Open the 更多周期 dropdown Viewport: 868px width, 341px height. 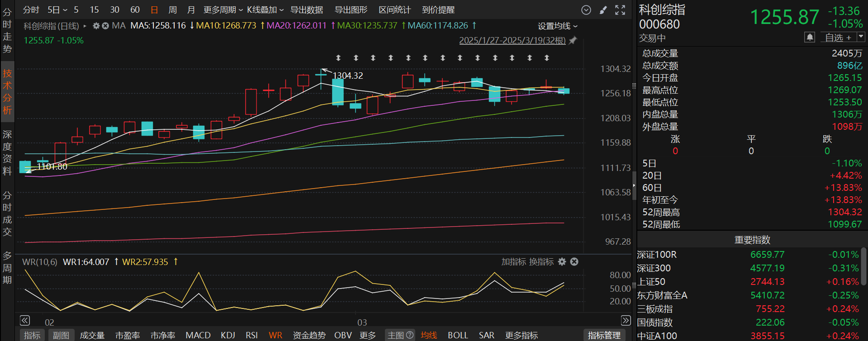point(223,9)
